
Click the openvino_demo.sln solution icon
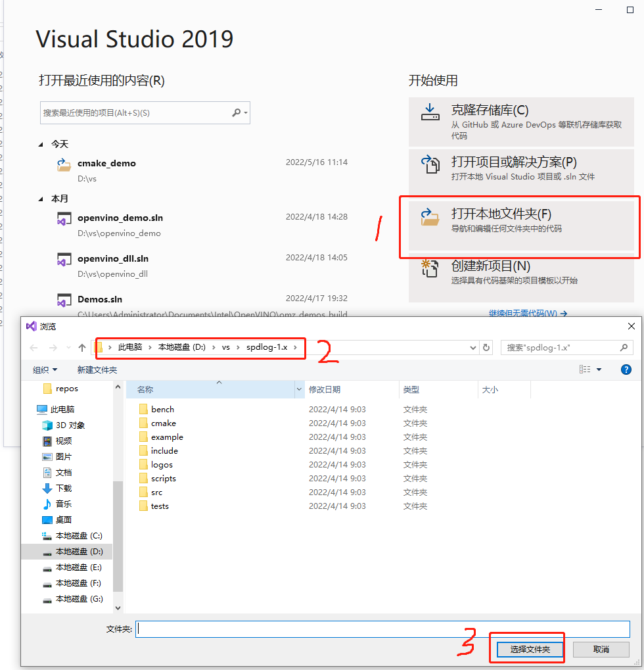coord(64,219)
